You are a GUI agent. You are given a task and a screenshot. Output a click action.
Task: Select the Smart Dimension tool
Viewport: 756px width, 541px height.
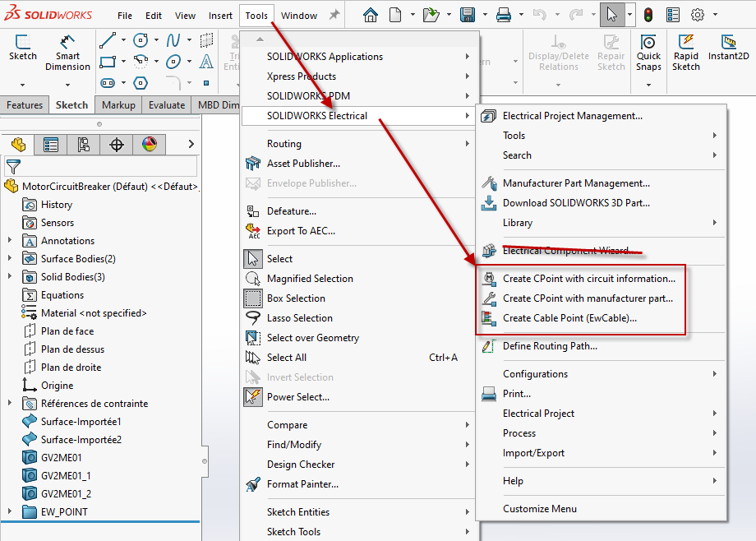point(67,53)
